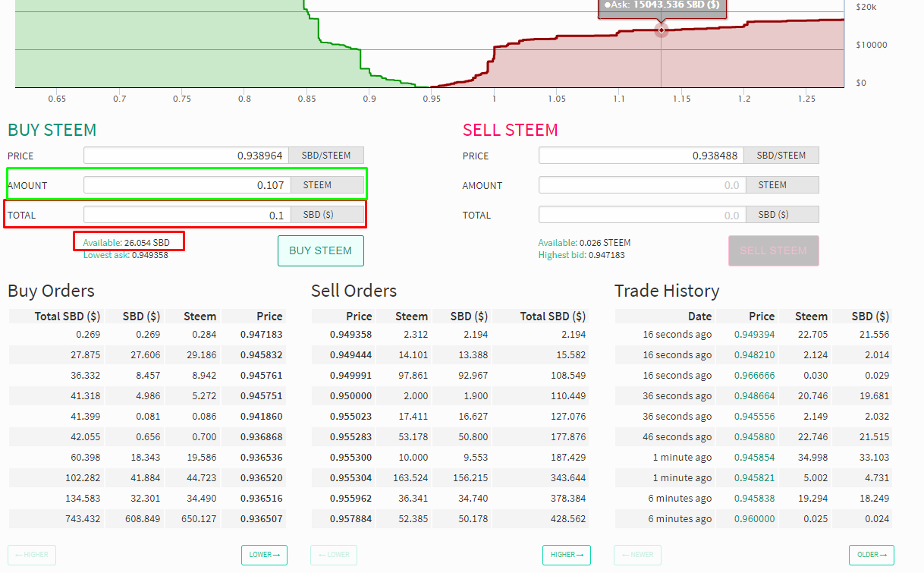Image resolution: width=924 pixels, height=573 pixels.
Task: Focus the Sell Steem total field
Action: click(642, 215)
